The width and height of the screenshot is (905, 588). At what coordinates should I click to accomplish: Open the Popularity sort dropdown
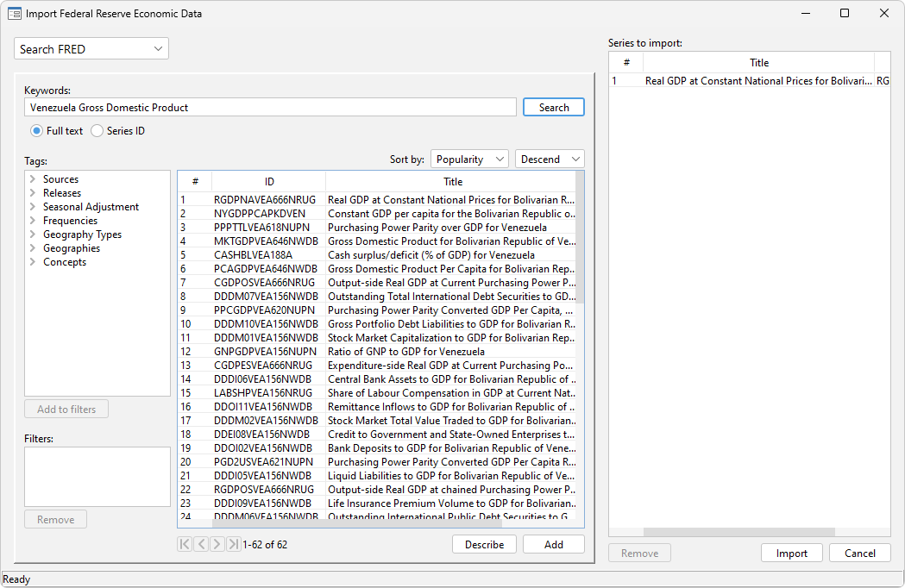point(469,160)
